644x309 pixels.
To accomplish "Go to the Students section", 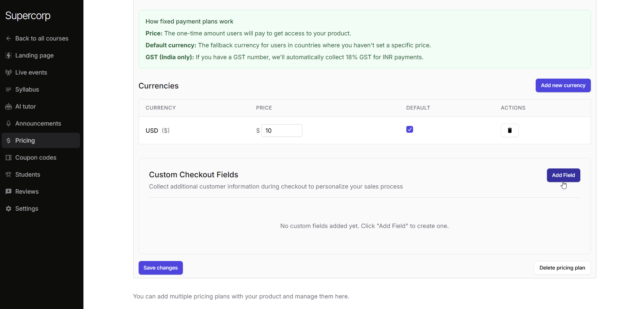I will click(x=28, y=175).
